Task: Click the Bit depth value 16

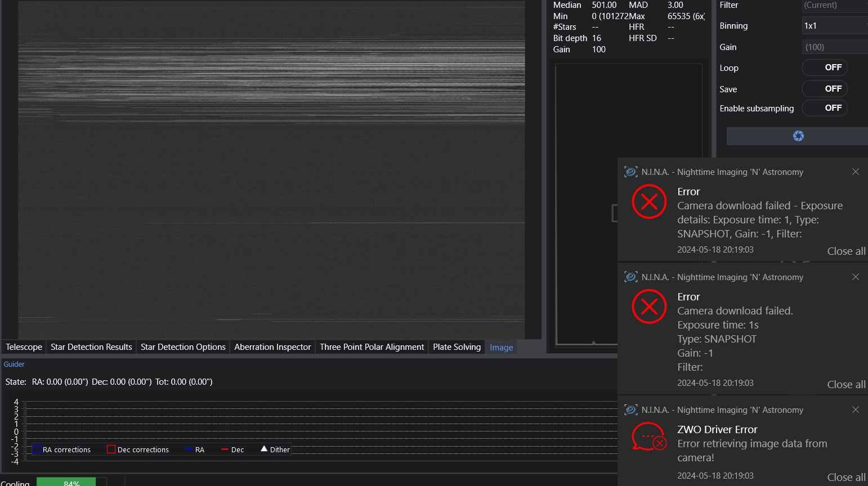Action: (597, 38)
